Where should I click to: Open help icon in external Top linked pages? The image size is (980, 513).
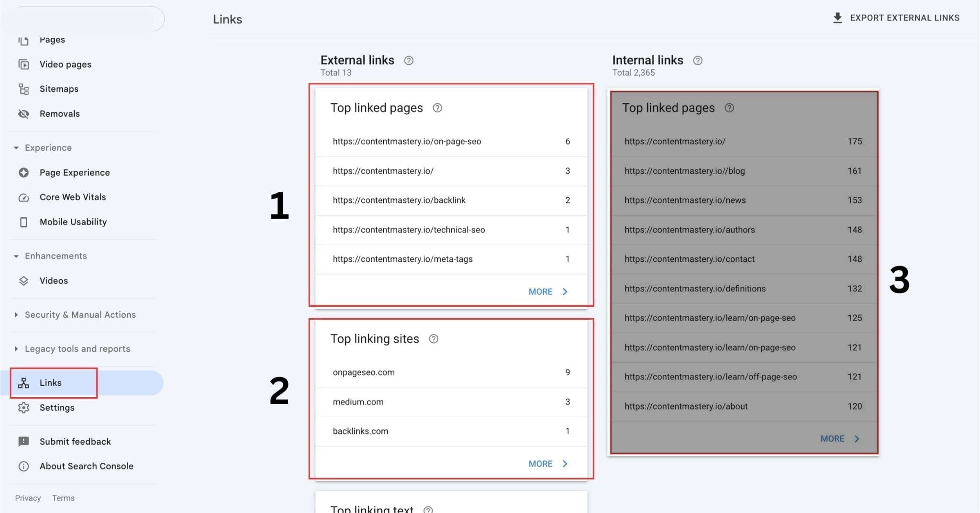(437, 108)
